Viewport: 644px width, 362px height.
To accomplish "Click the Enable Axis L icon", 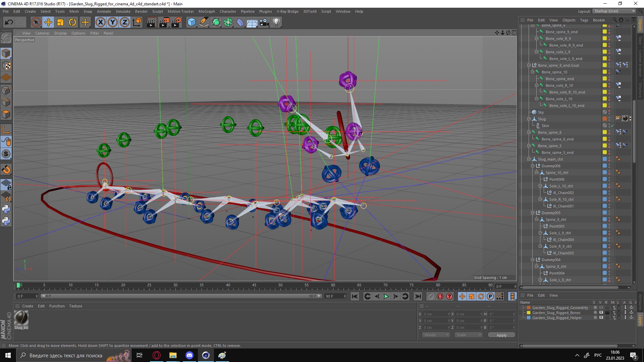I will [6, 130].
